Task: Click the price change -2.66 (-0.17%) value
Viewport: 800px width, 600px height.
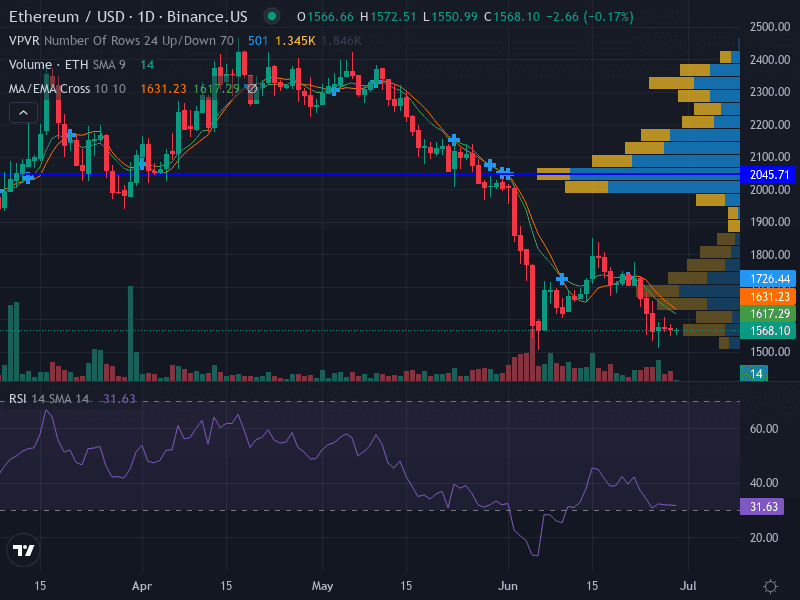Action: pos(589,17)
